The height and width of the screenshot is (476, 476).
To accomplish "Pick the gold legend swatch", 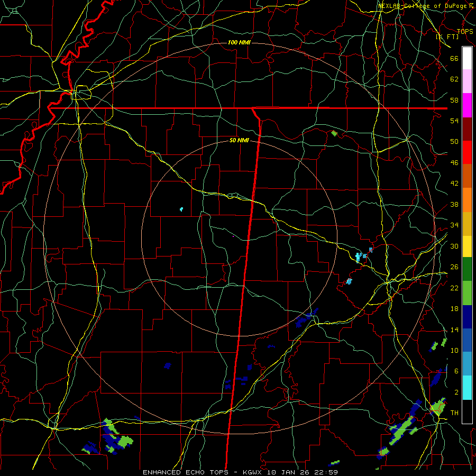I will [467, 224].
